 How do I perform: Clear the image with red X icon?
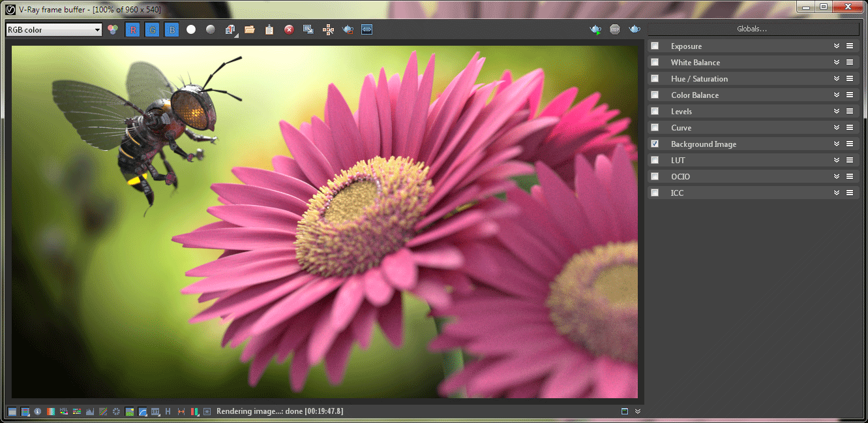pos(289,29)
